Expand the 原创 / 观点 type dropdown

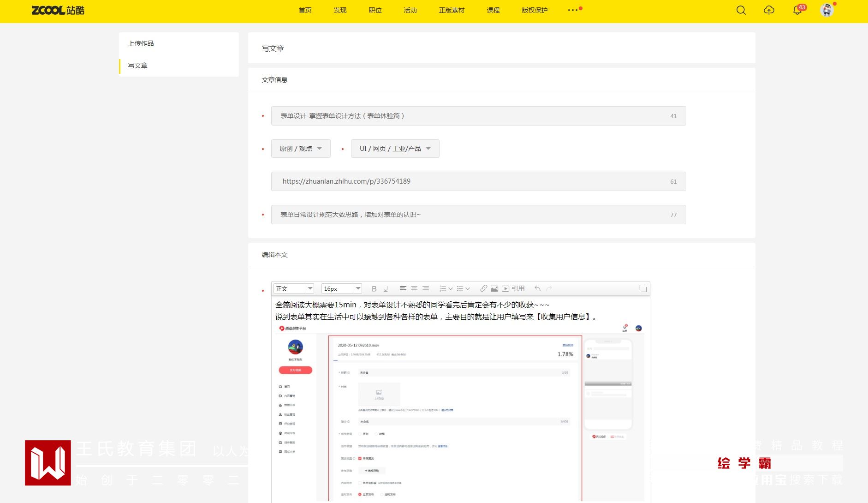[301, 149]
